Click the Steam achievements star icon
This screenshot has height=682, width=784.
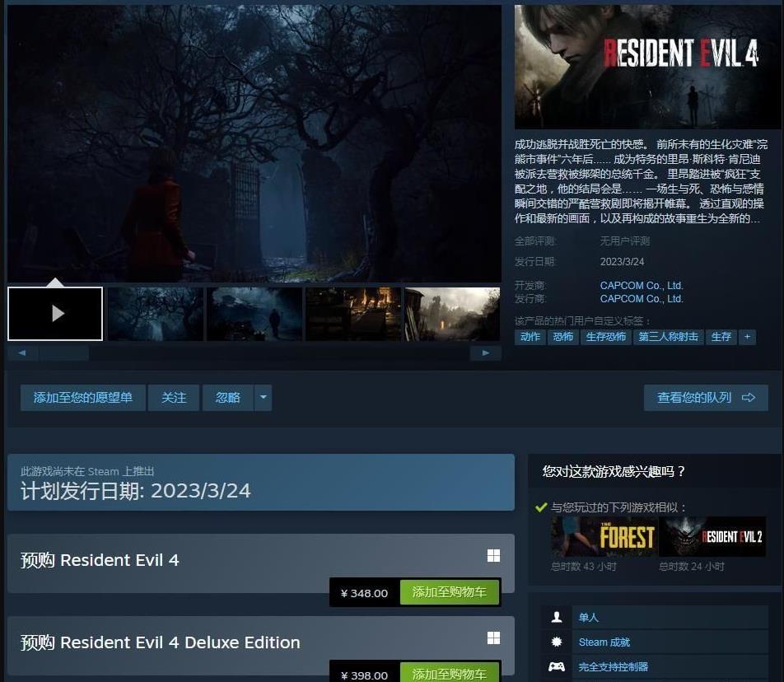click(x=557, y=642)
